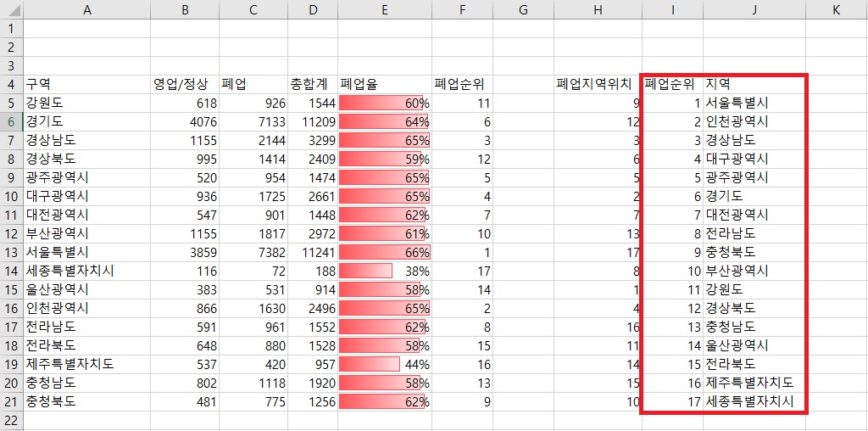The height and width of the screenshot is (431, 868).
Task: Click the 66% data bar cell
Action: point(385,253)
